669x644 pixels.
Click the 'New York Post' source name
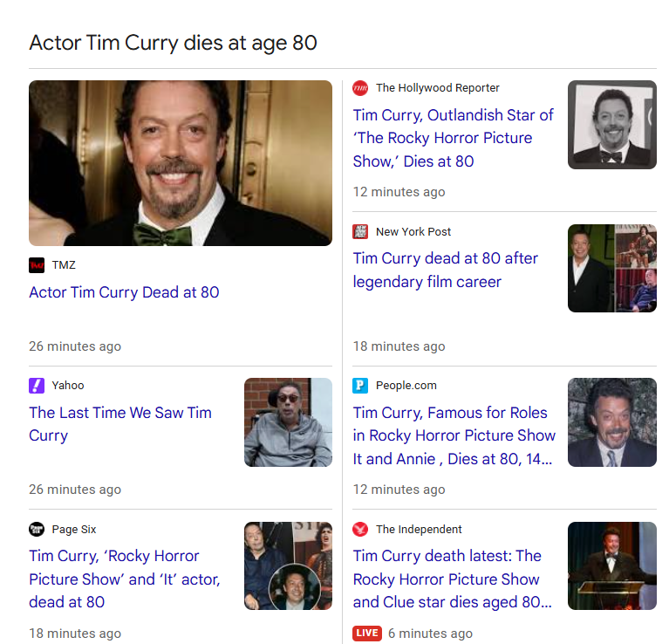pyautogui.click(x=413, y=232)
